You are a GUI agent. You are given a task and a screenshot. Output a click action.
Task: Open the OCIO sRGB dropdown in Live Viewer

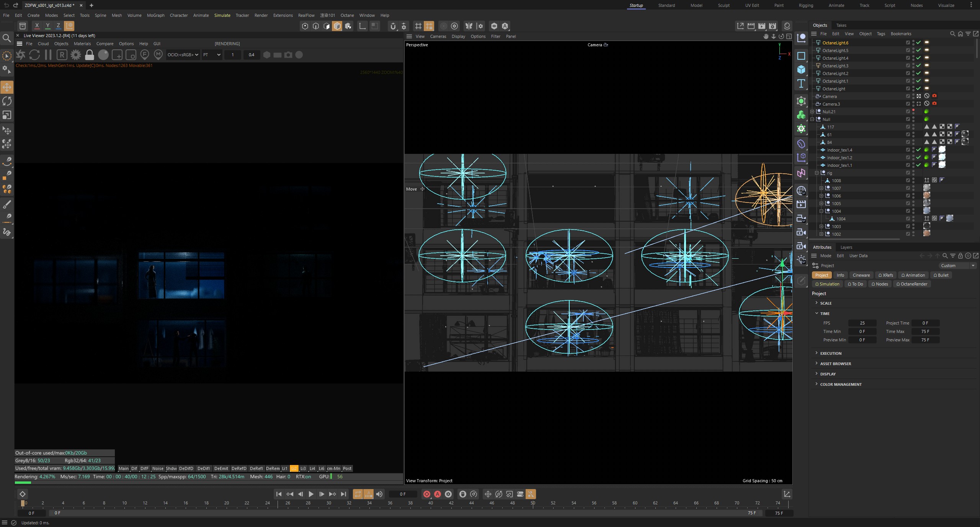[183, 55]
